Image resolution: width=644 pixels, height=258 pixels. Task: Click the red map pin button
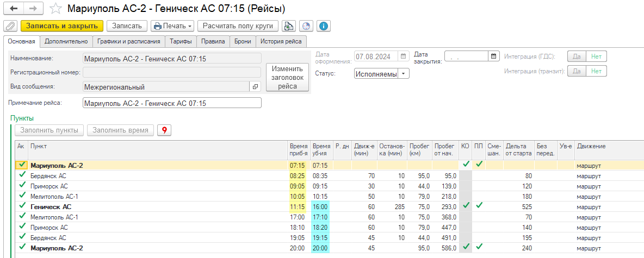pos(164,130)
